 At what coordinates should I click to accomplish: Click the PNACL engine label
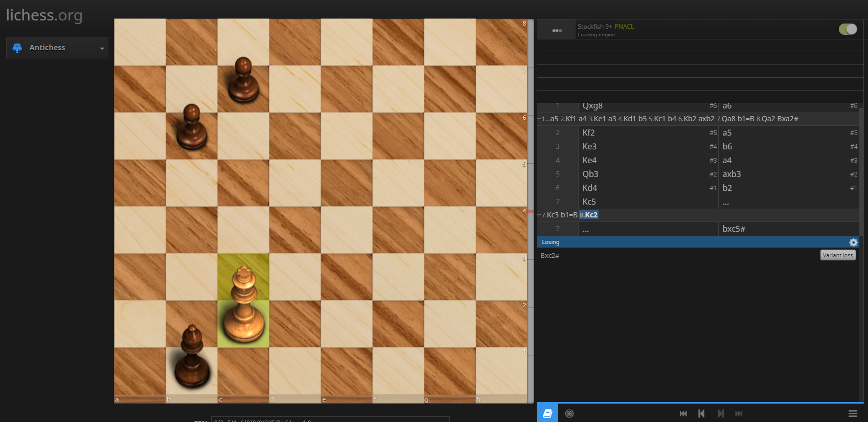[624, 27]
